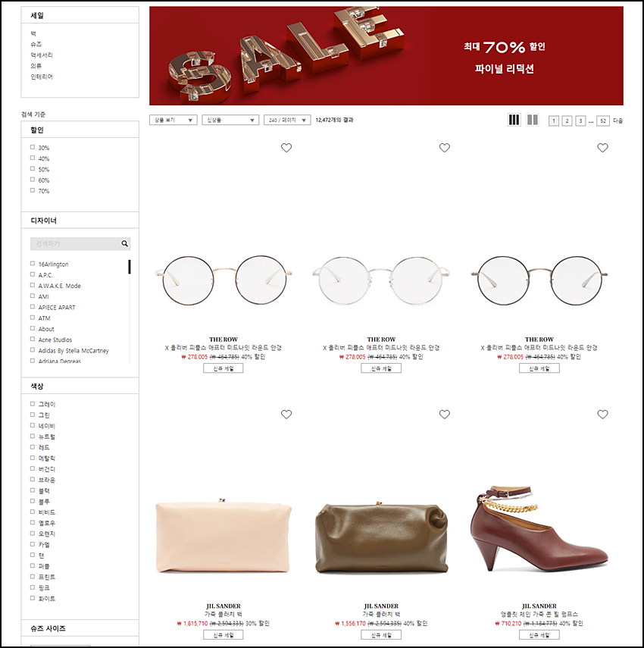The height and width of the screenshot is (648, 644).
Task: Switch to three-column grid view
Action: tap(514, 120)
